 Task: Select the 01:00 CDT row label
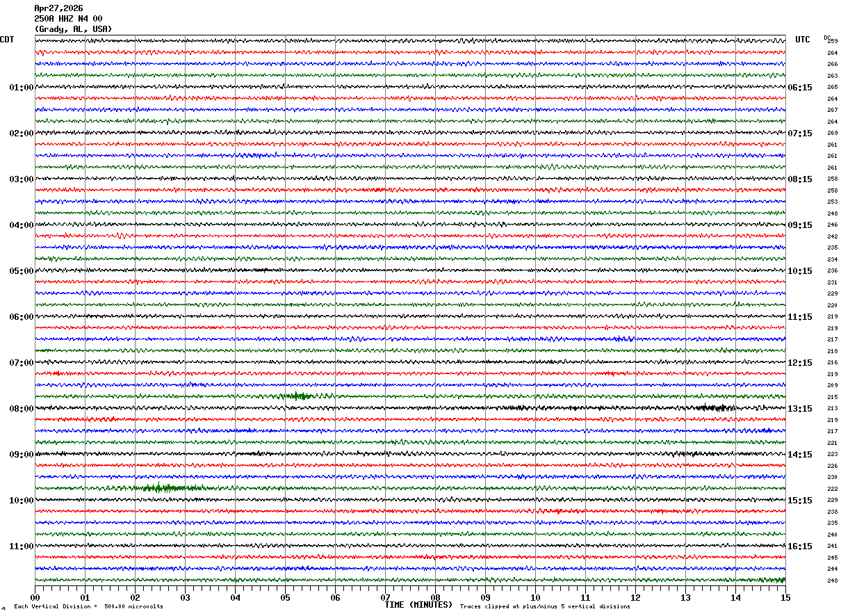pyautogui.click(x=22, y=88)
